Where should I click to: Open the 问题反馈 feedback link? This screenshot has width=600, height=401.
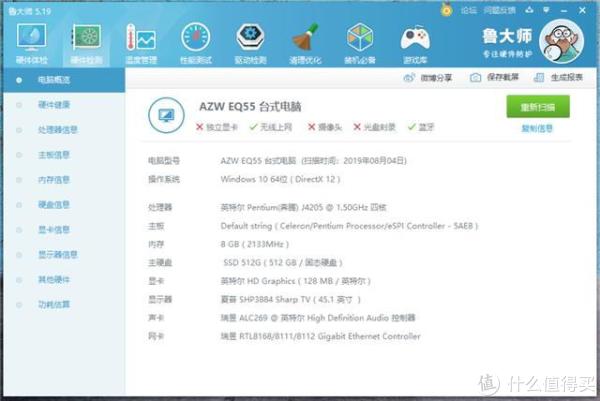tap(499, 10)
